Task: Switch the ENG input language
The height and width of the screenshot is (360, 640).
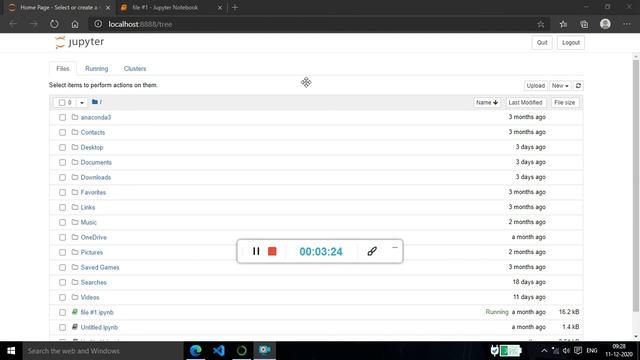Action: 592,351
